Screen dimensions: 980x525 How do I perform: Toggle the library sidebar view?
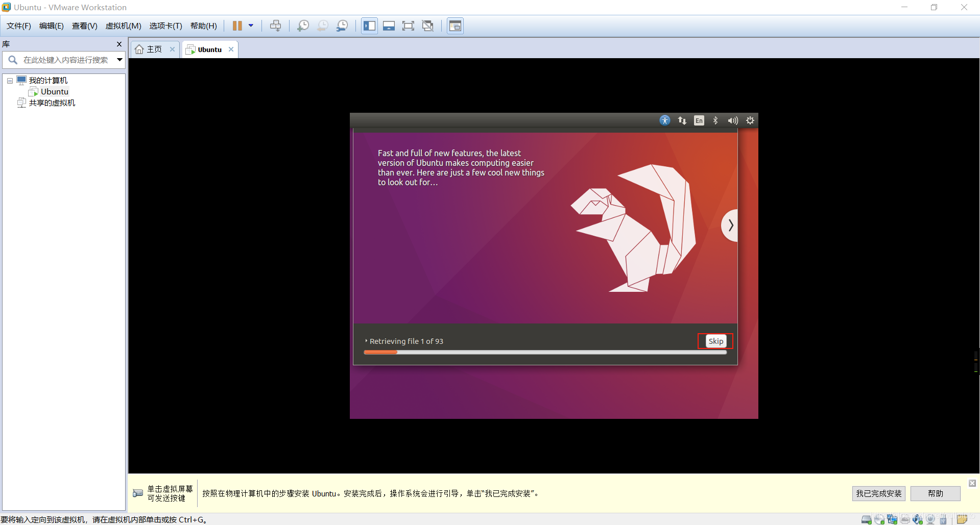point(369,26)
